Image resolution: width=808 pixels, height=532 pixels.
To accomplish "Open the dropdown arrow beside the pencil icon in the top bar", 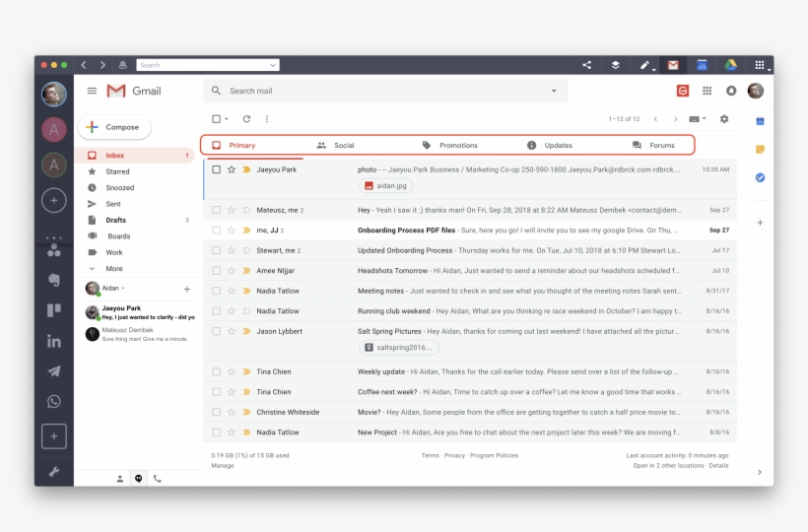I will pyautogui.click(x=653, y=69).
